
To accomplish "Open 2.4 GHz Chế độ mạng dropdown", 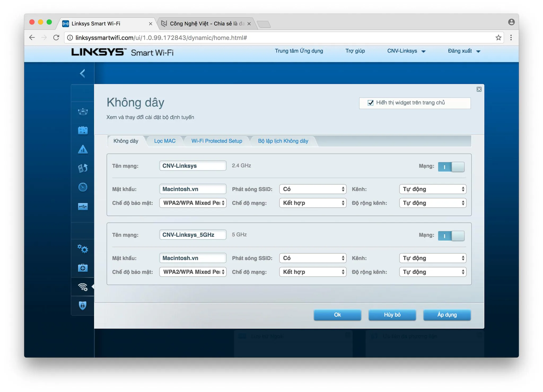I will 313,203.
